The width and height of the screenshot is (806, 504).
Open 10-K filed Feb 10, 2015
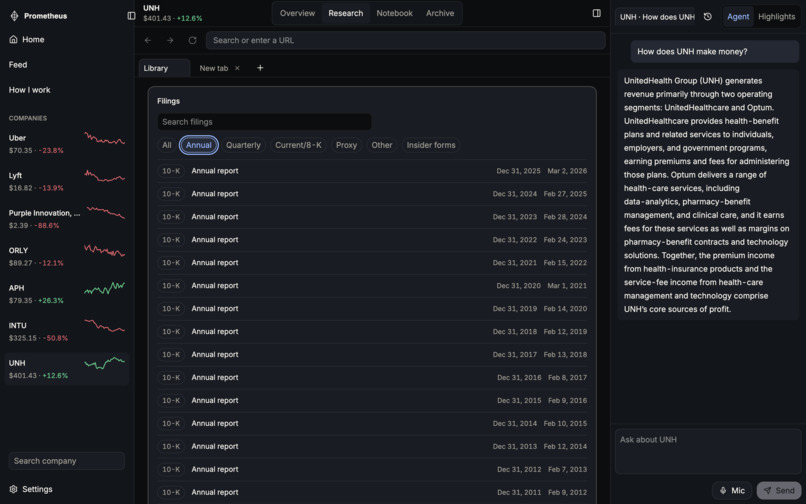pyautogui.click(x=372, y=423)
